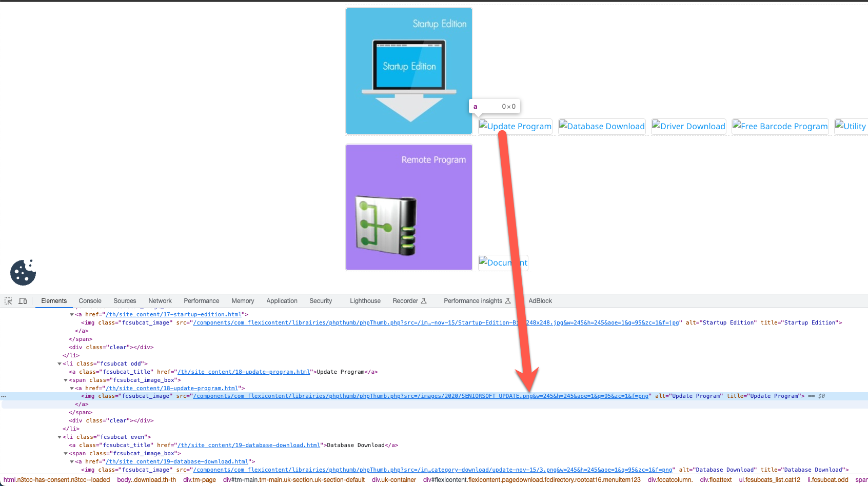The image size is (868, 486).
Task: Click the more options ellipsis on highlighted img row
Action: pos(4,396)
